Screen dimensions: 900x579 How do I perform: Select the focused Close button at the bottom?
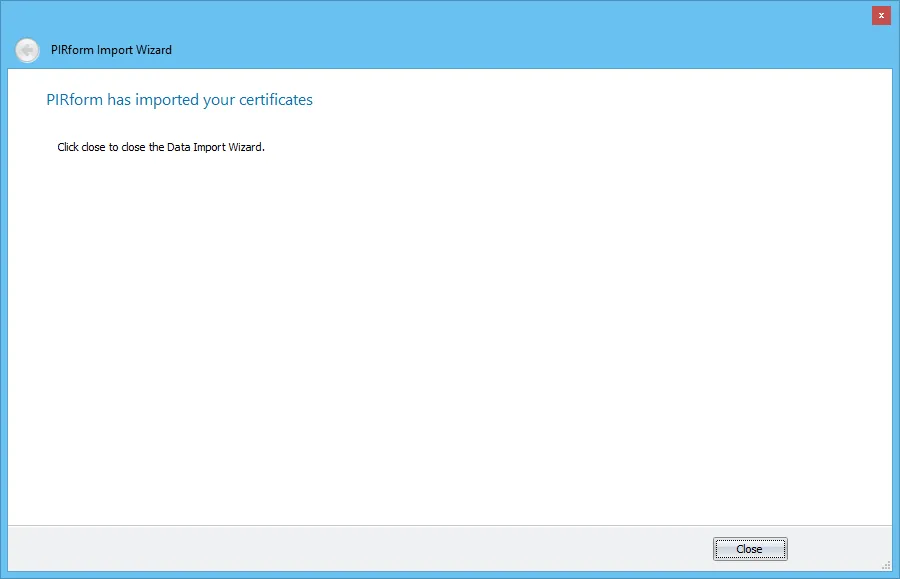(750, 548)
